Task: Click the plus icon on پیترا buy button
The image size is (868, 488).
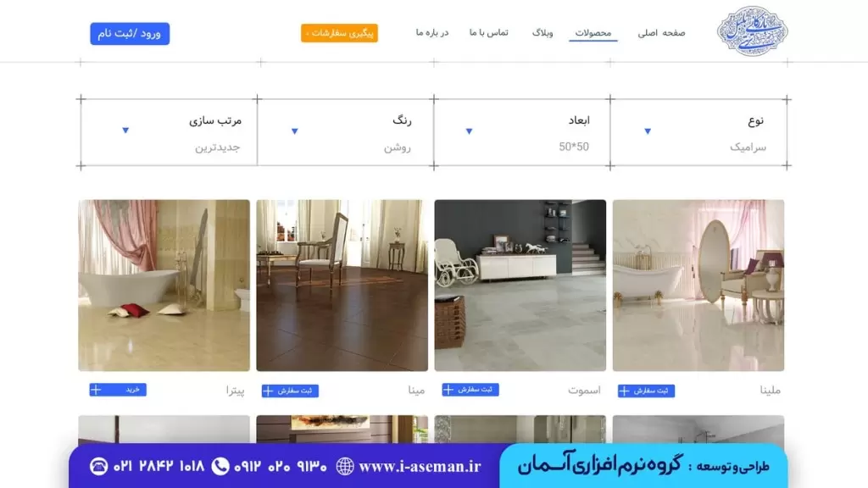Action: point(96,390)
